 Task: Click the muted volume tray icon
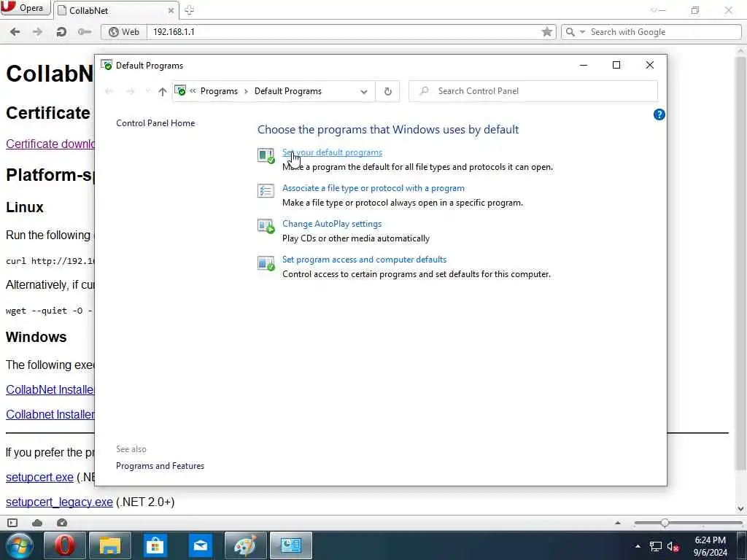[673, 547]
